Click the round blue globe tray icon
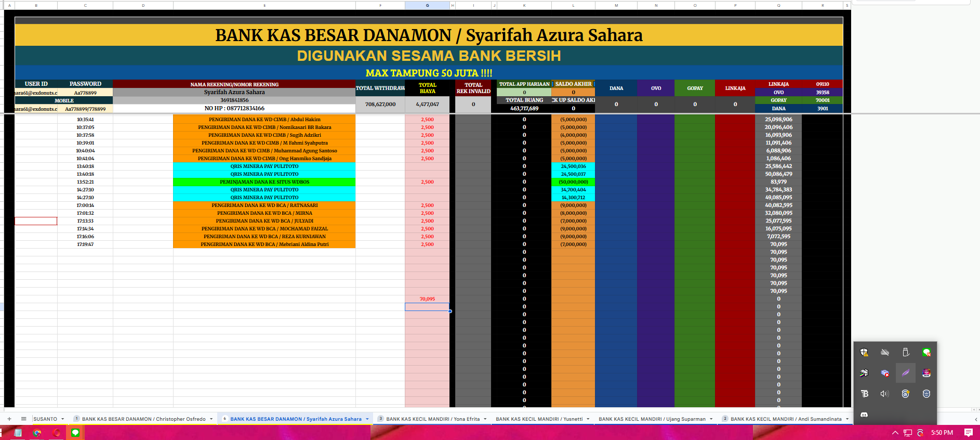Viewport: 980px width, 440px height. pos(926,394)
